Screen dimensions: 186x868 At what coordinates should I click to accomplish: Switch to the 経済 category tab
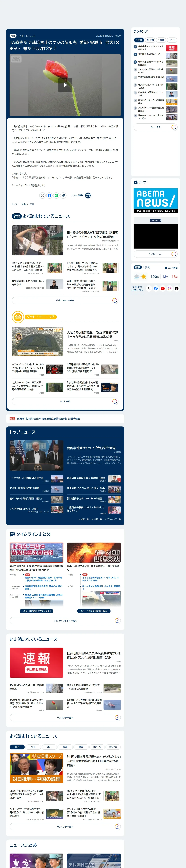(x=65, y=747)
